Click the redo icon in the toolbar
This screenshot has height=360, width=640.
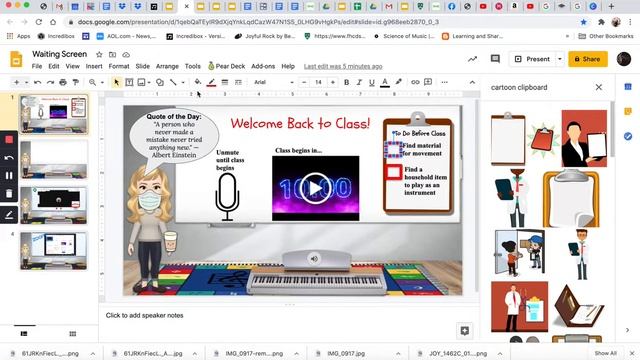coord(50,82)
